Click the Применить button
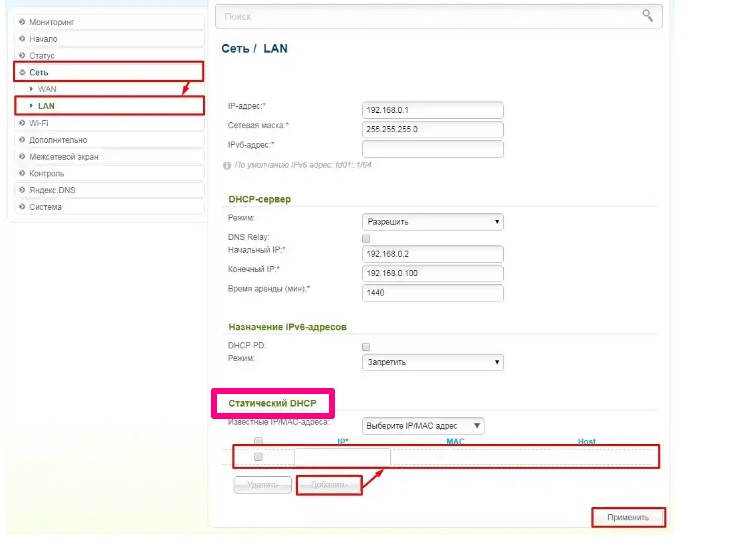 click(628, 517)
